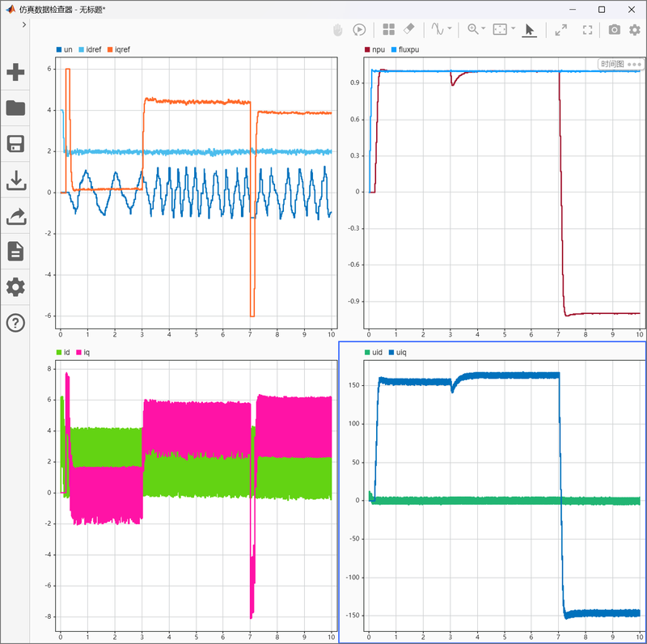Select the id iq subplot area
The width and height of the screenshot is (647, 644).
pos(197,495)
